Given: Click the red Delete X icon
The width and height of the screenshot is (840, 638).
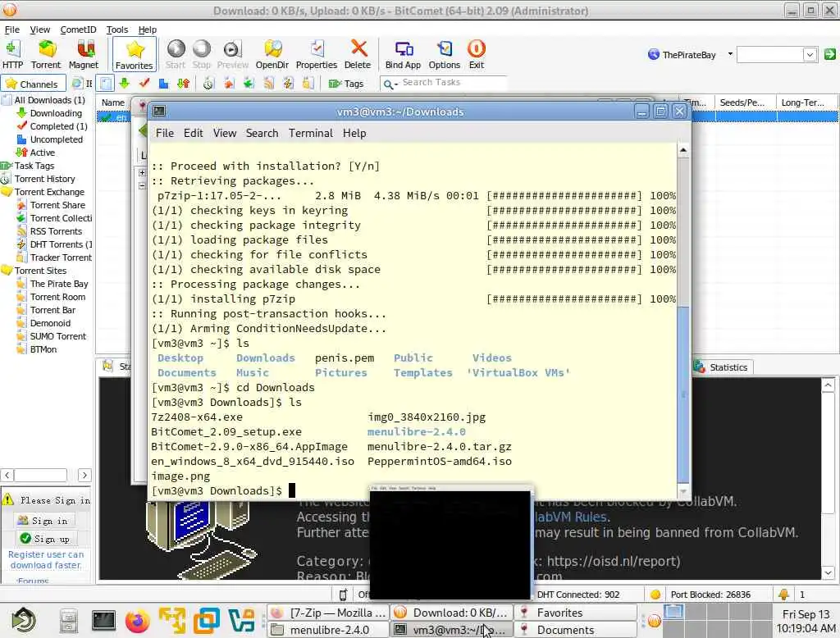Looking at the screenshot, I should point(358,54).
